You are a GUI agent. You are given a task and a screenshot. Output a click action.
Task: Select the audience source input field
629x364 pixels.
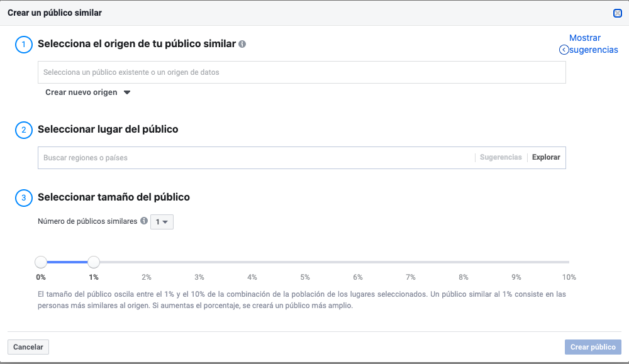coord(302,72)
